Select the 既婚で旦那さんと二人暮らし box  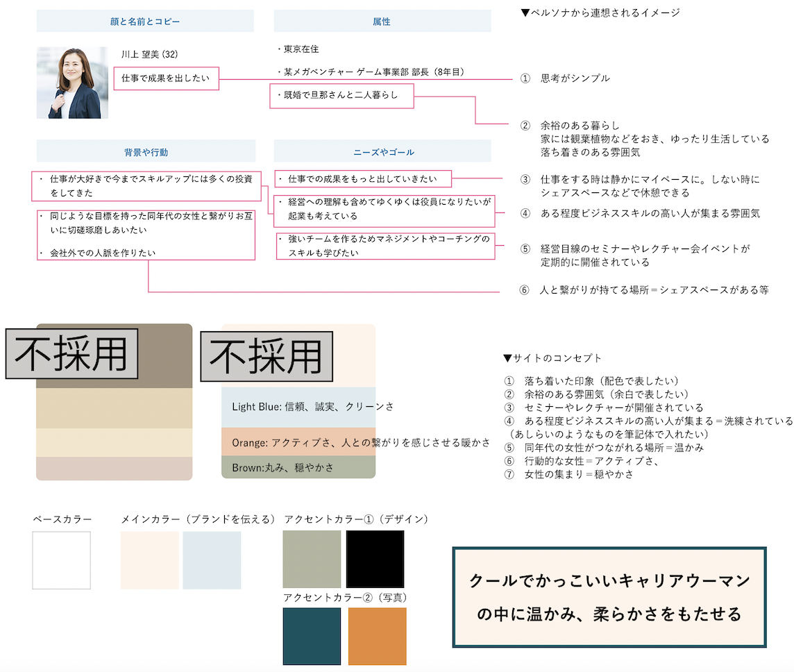[341, 96]
